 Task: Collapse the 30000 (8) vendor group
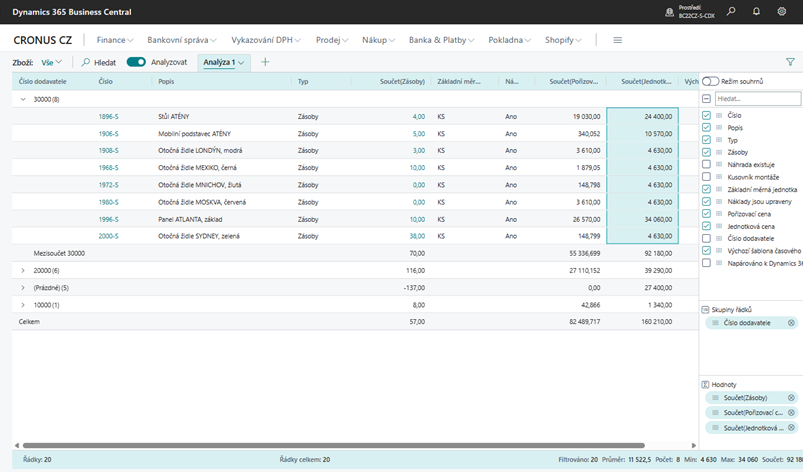pos(24,99)
